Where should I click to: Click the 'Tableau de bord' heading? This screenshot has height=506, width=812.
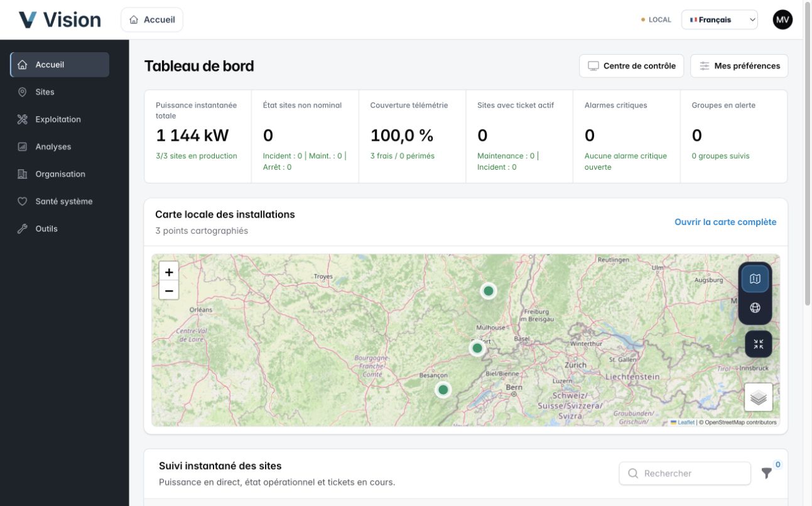click(199, 66)
